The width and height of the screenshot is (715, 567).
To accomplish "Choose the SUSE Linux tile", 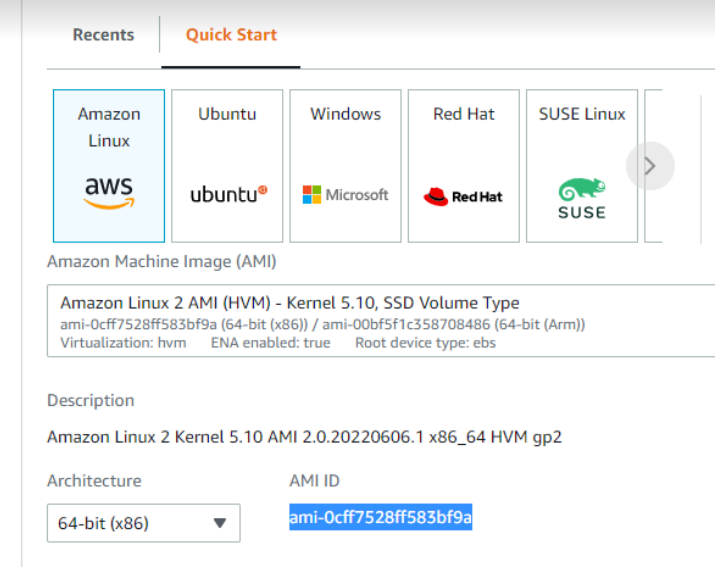I will coord(582,166).
